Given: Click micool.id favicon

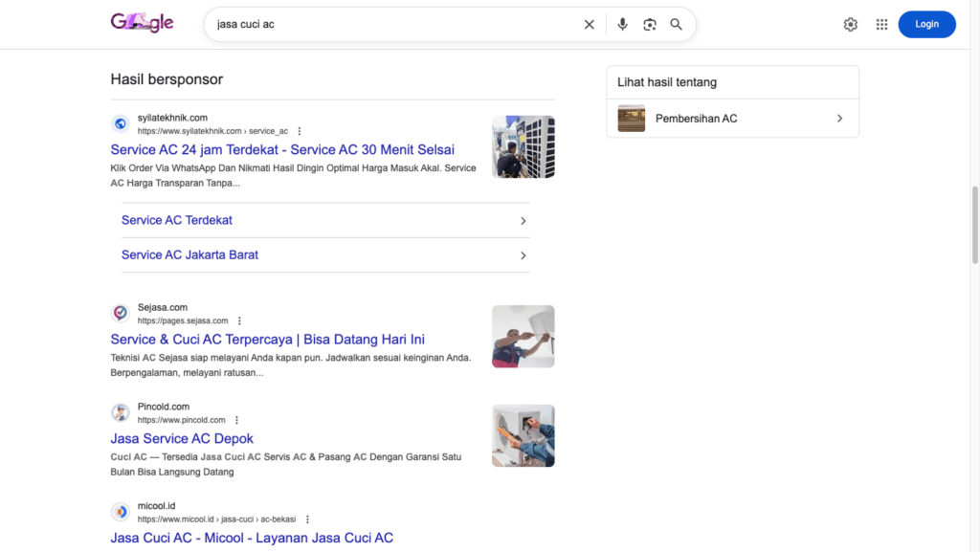Looking at the screenshot, I should [x=121, y=512].
